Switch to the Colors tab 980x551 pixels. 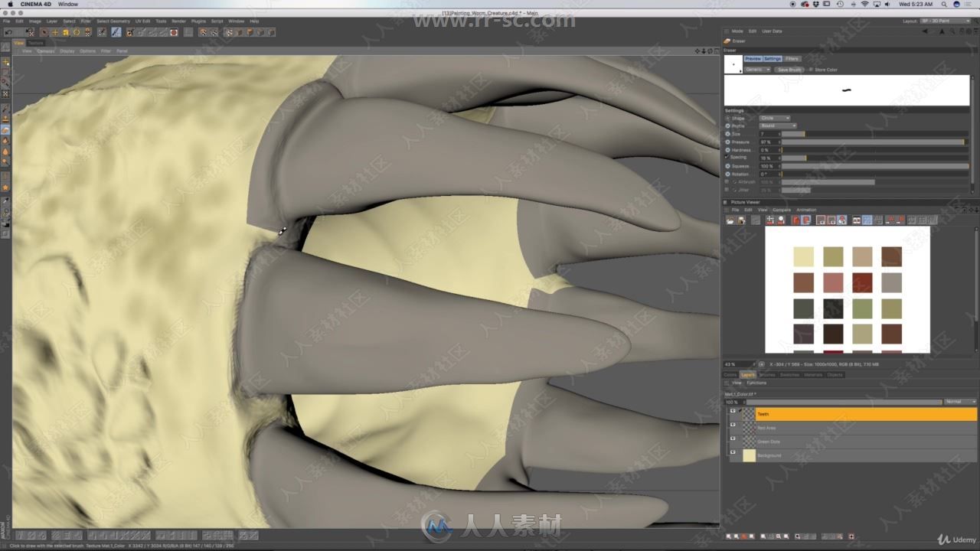tap(730, 375)
